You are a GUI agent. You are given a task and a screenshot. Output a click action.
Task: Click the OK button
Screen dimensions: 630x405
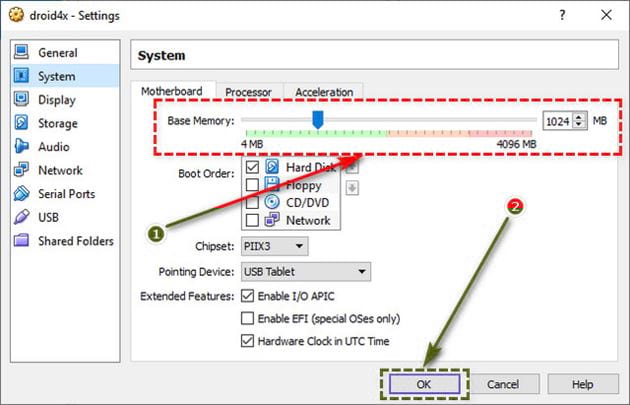pos(424,384)
